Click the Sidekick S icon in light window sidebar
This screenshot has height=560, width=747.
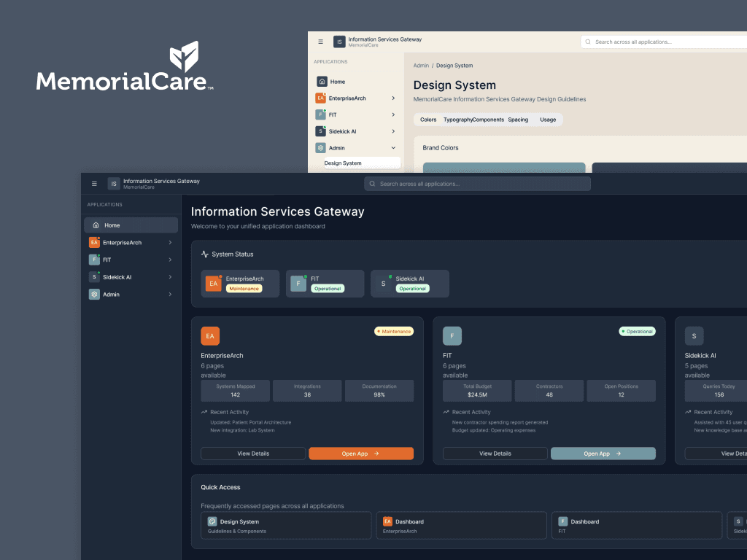[321, 131]
